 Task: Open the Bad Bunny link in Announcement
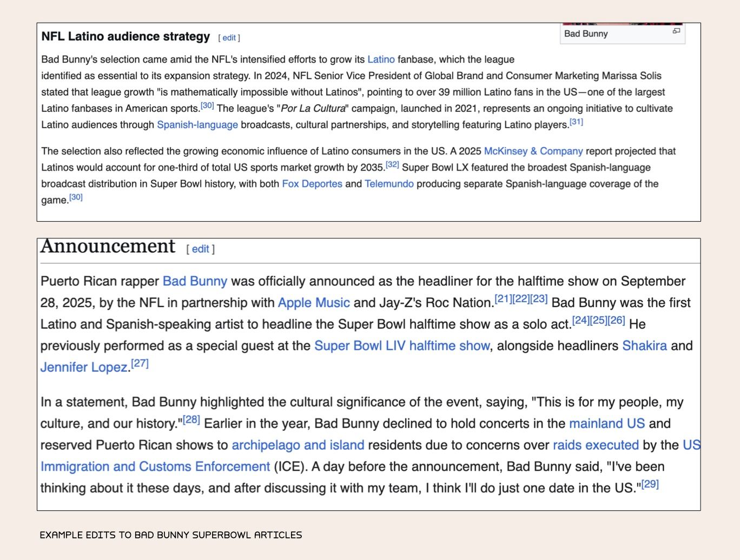pos(195,282)
